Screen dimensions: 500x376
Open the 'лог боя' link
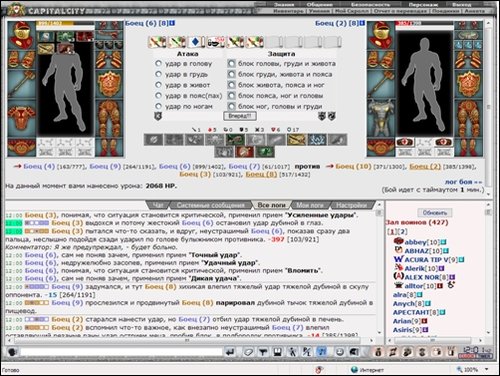point(463,182)
